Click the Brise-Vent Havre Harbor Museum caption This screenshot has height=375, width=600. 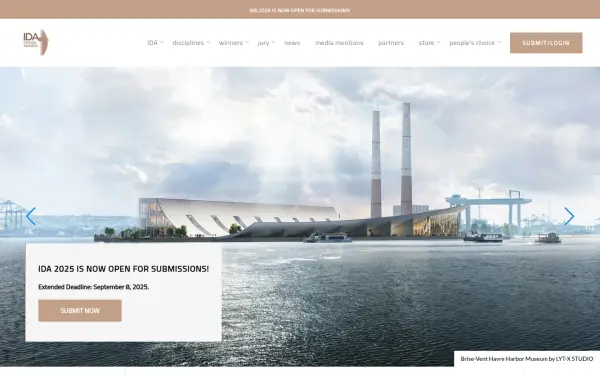coord(527,359)
